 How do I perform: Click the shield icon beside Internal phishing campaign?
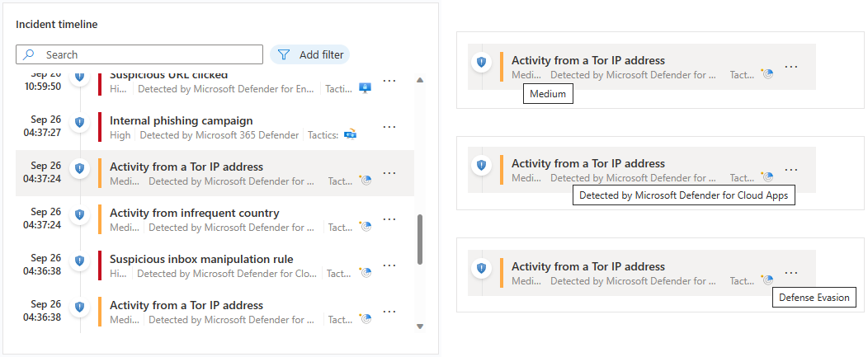79,122
